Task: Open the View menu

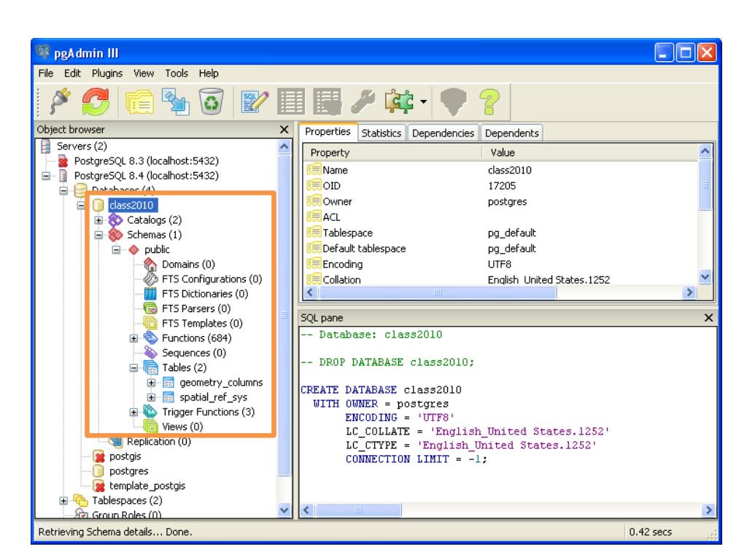Action: pyautogui.click(x=144, y=74)
